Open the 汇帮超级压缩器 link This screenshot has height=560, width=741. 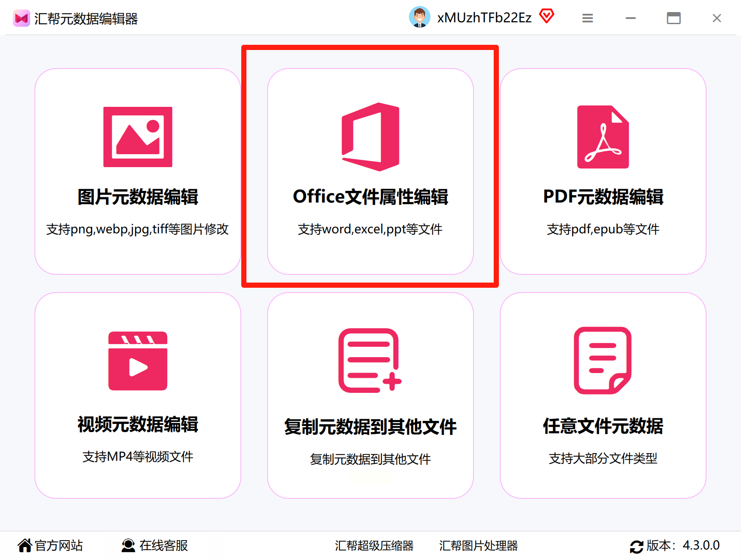click(374, 546)
